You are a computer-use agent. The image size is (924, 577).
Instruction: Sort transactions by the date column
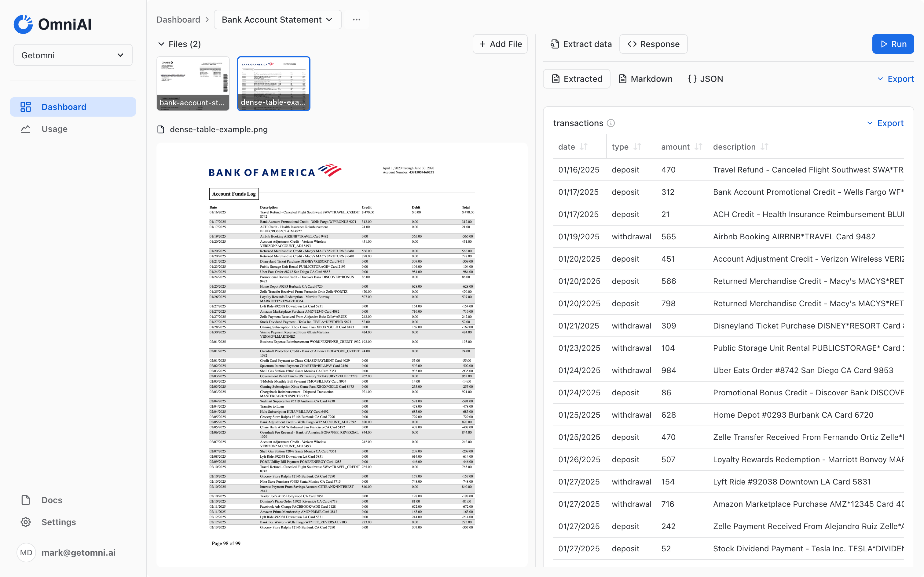point(583,147)
